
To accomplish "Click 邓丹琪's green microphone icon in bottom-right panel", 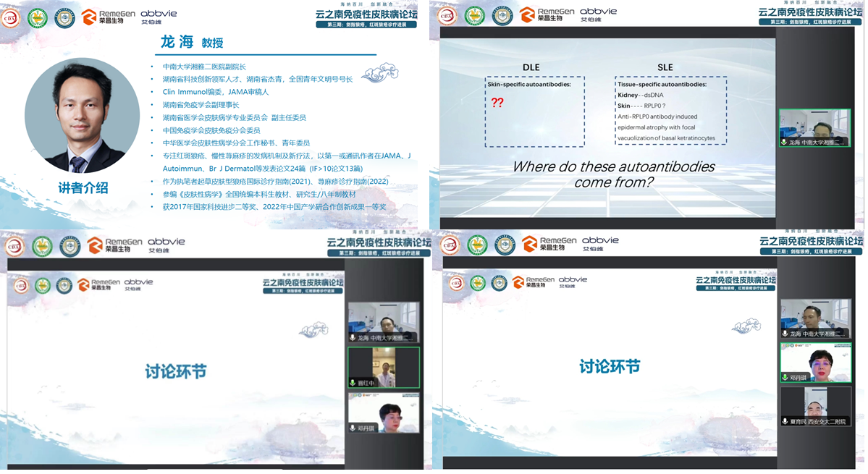I will click(785, 378).
